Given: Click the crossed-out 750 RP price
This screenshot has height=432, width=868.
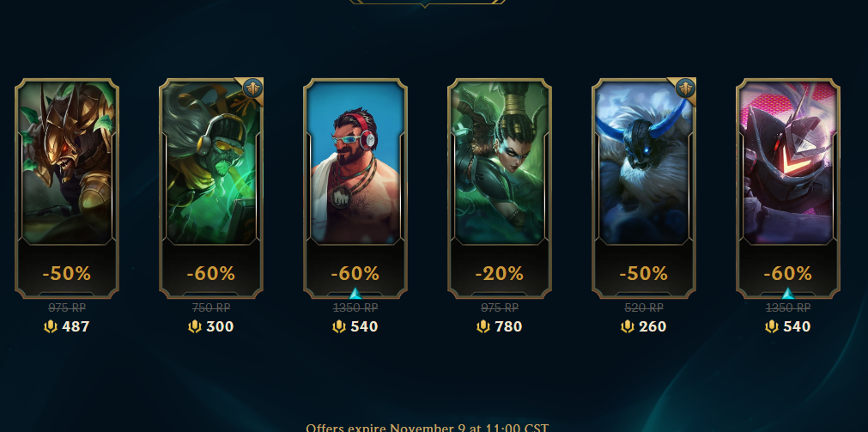Looking at the screenshot, I should coord(211,307).
